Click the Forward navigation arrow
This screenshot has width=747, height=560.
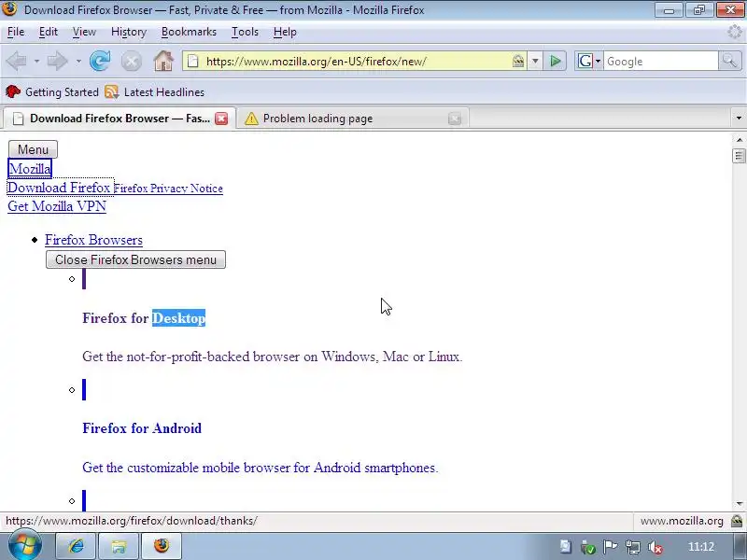[58, 61]
